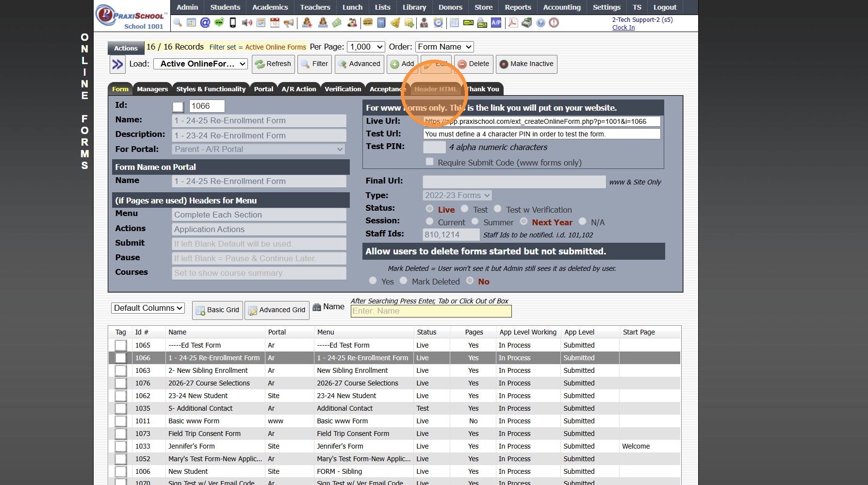Tag the checkbox for form 1065

point(120,345)
